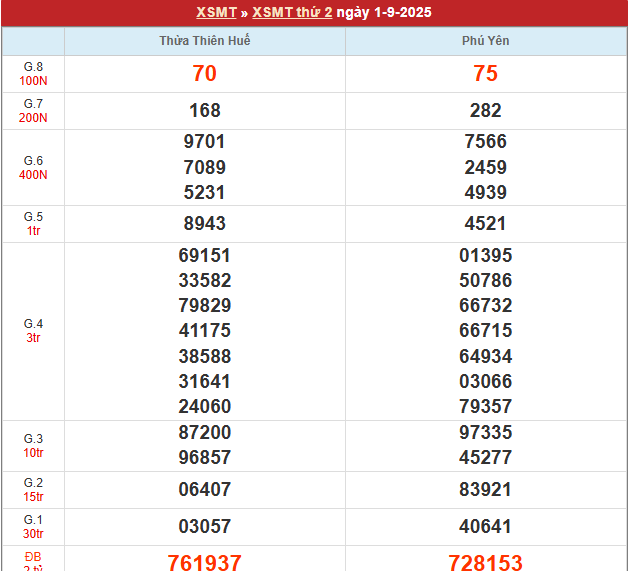
Task: Click the ĐB special prize label
Action: 33,561
